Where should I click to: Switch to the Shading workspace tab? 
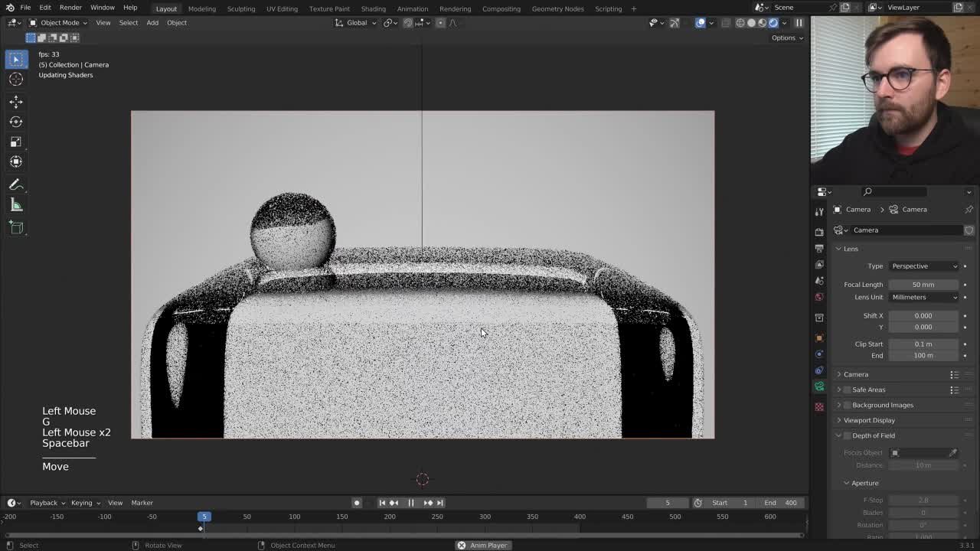tap(373, 8)
